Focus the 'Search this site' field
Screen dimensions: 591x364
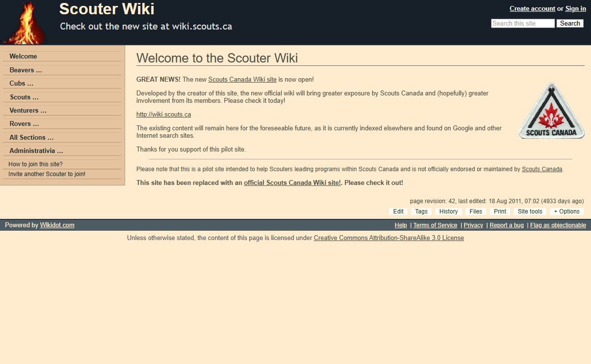pyautogui.click(x=523, y=24)
